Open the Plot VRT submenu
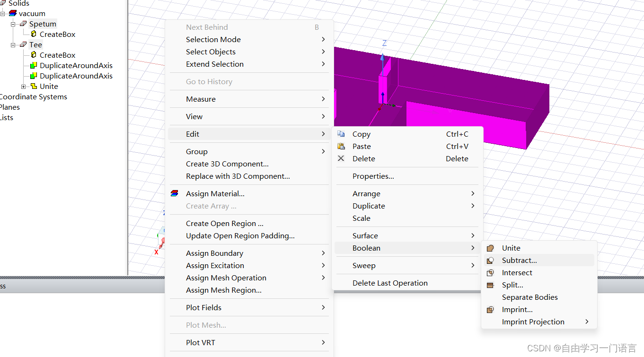The width and height of the screenshot is (644, 357). (249, 342)
